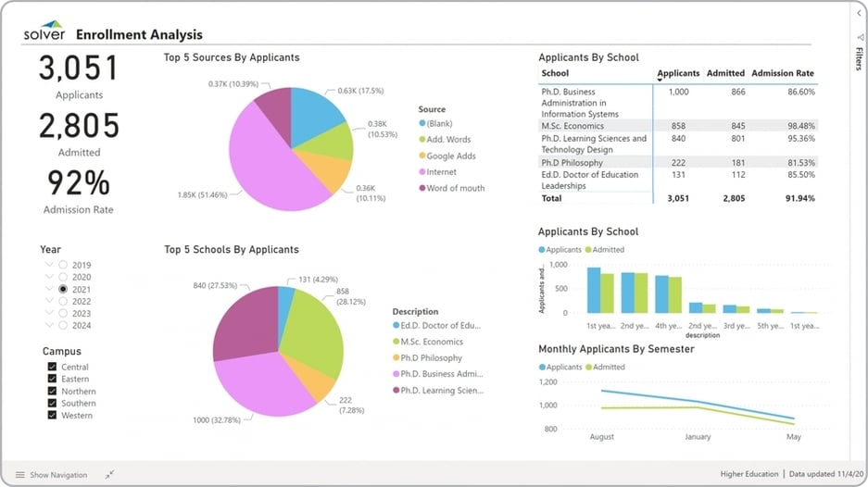Click the Solver logo
This screenshot has height=487, width=868.
click(x=44, y=34)
